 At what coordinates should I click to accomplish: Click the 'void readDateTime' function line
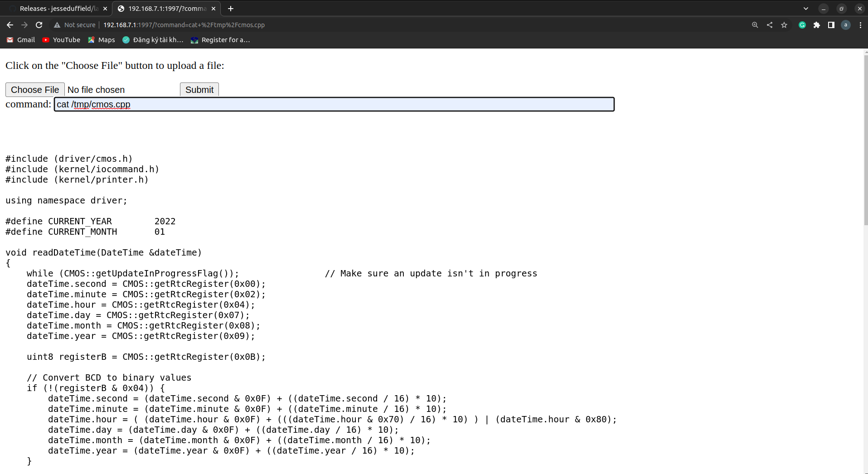pos(103,252)
